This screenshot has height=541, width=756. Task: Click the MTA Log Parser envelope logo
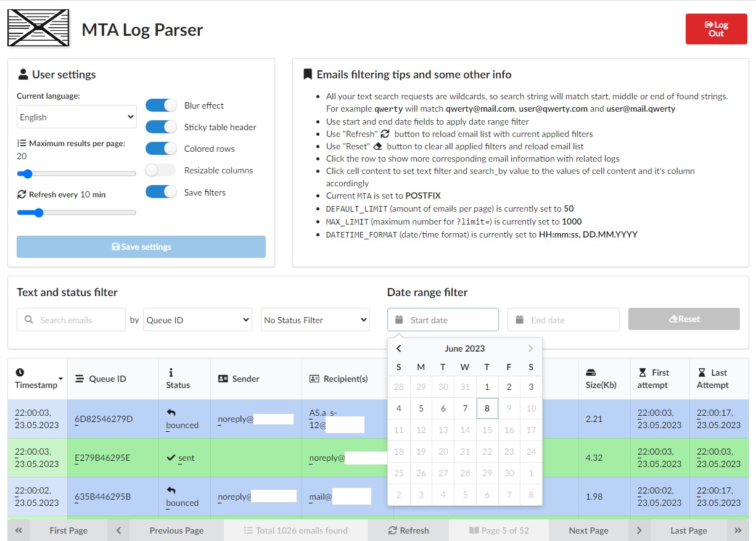(x=38, y=28)
